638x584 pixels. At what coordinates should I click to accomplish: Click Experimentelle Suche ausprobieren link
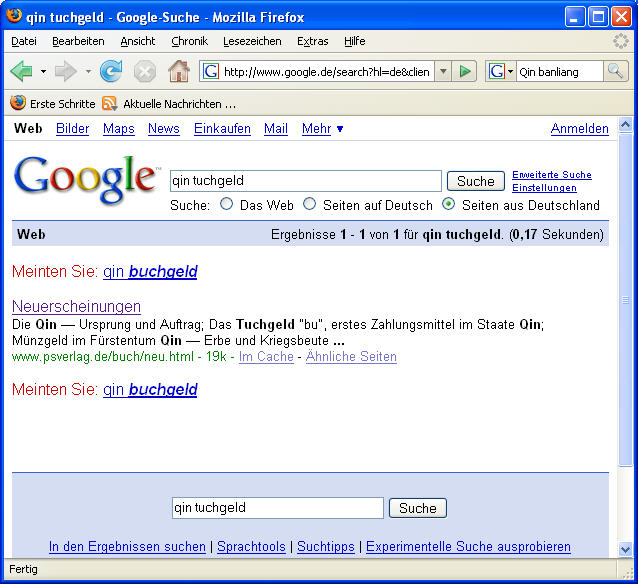[x=468, y=546]
